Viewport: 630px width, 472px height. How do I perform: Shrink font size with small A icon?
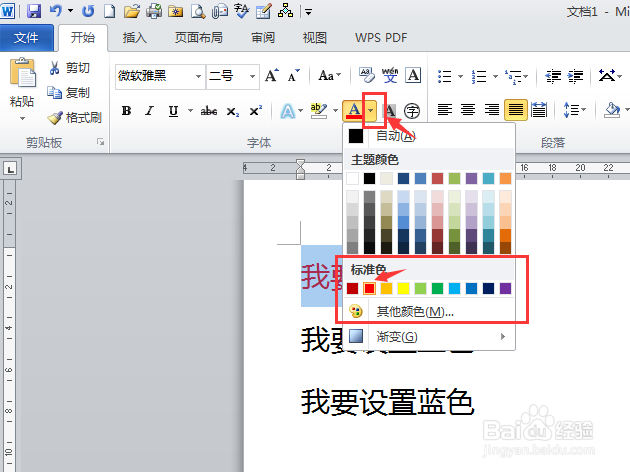[294, 75]
